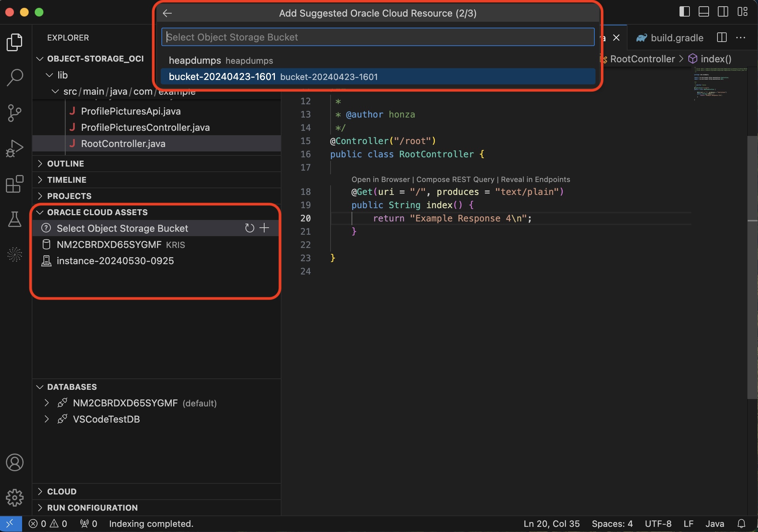Open the Extensions view

(14, 184)
